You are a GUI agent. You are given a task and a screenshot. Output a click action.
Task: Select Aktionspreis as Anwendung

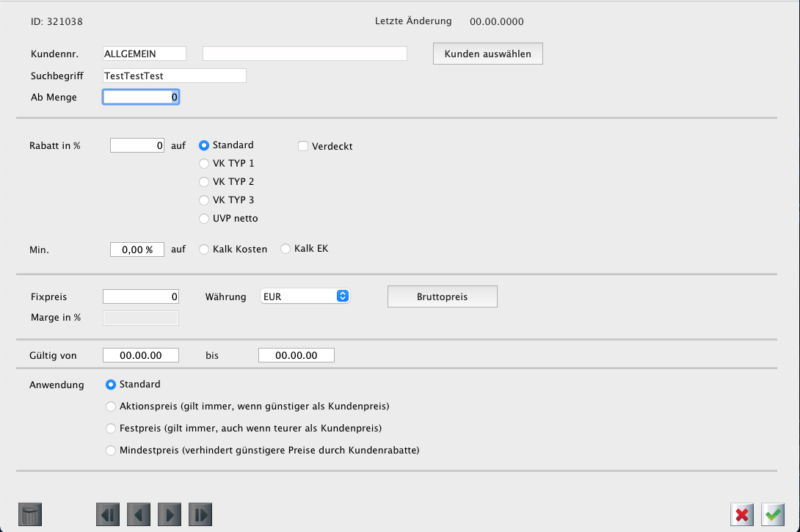click(x=112, y=407)
